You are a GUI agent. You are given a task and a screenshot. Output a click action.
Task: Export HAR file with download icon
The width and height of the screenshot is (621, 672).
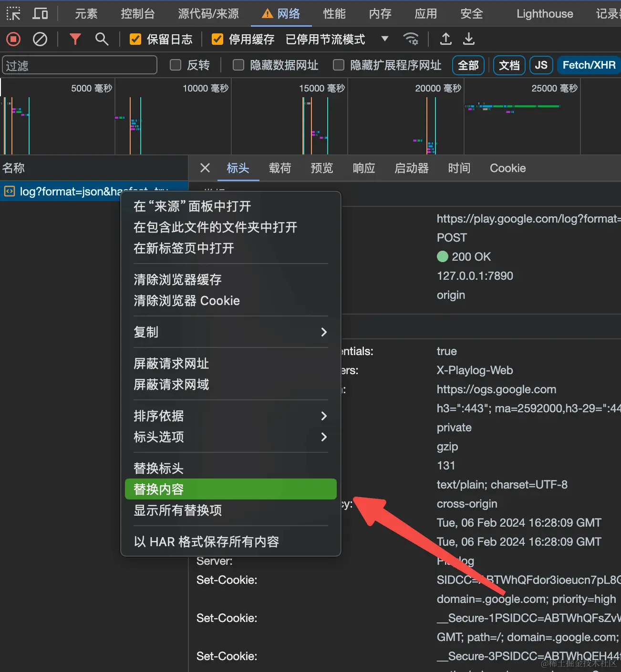[x=469, y=39]
